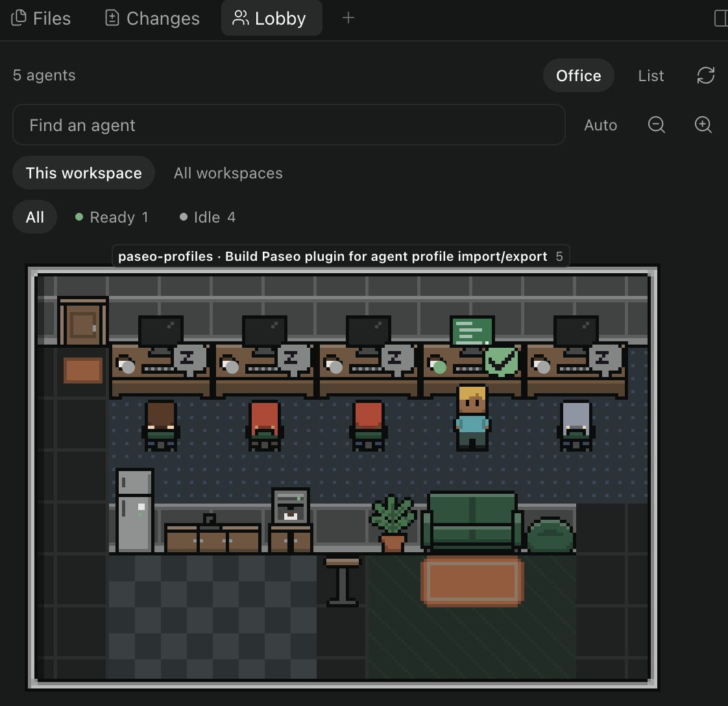Viewport: 728px width, 706px height.
Task: Zoom out the office view
Action: (x=657, y=125)
